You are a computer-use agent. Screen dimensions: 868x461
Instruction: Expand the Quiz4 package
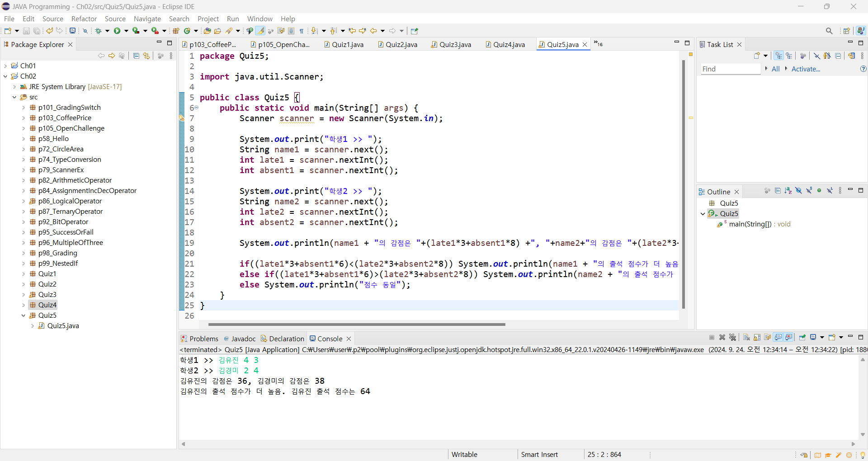coord(24,305)
